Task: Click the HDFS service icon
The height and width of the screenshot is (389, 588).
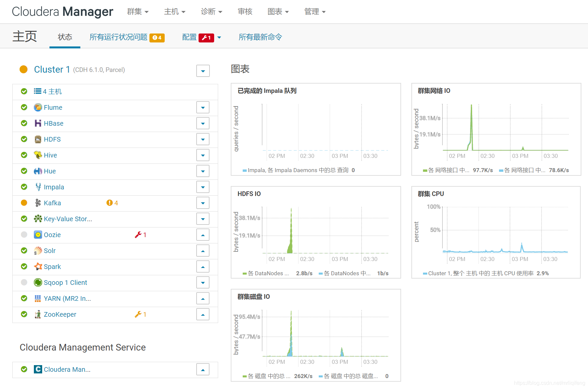Action: pyautogui.click(x=38, y=139)
